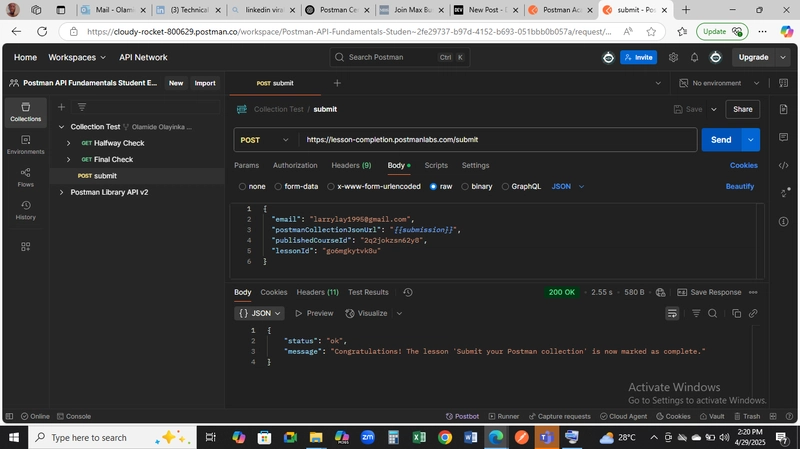The width and height of the screenshot is (800, 449).
Task: Open the No environment selector
Action: click(719, 83)
